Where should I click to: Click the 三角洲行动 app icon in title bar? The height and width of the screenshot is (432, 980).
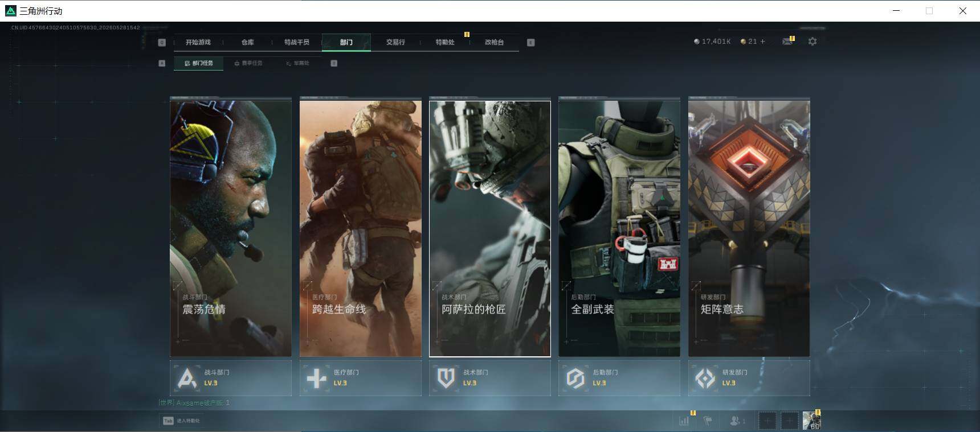pos(11,11)
